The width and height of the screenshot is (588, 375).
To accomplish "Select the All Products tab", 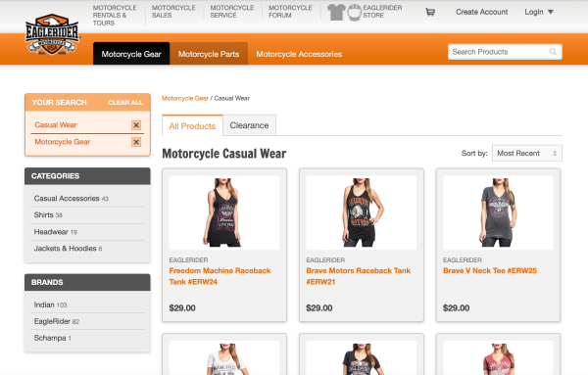I will point(192,126).
